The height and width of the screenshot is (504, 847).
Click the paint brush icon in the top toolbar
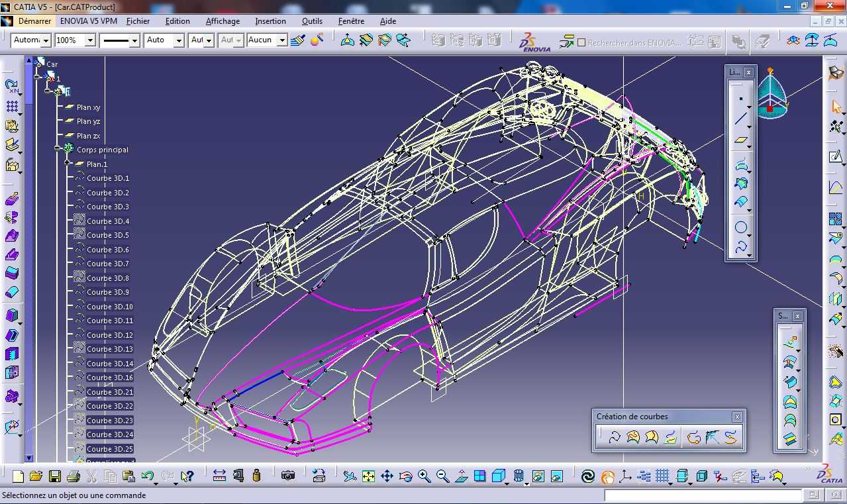point(298,40)
